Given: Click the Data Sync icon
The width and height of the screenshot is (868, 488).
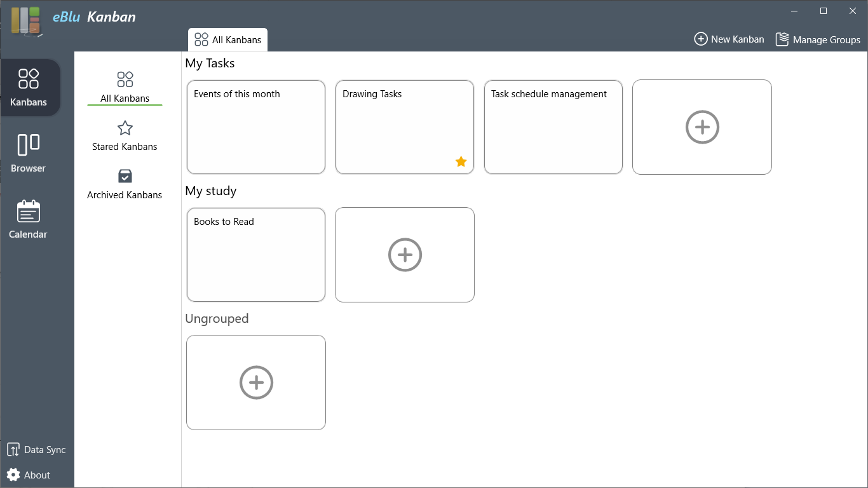Looking at the screenshot, I should 13,450.
